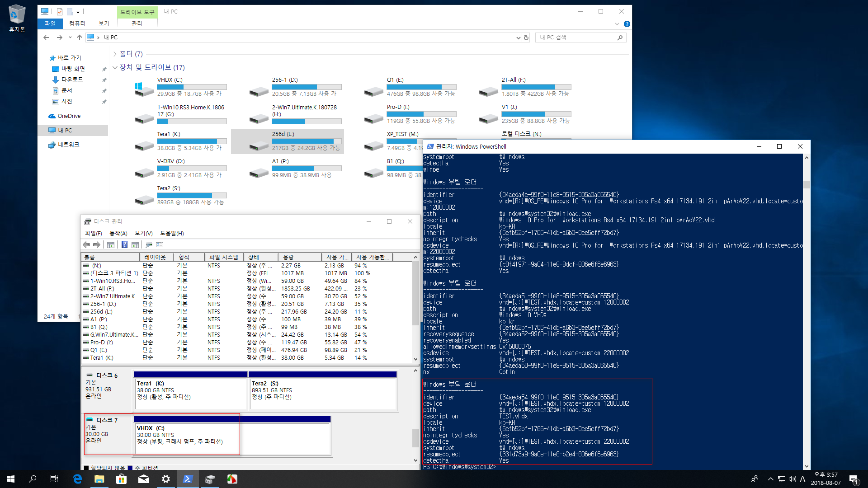The width and height of the screenshot is (868, 488).
Task: Go up one folder level in Explorer
Action: [80, 38]
